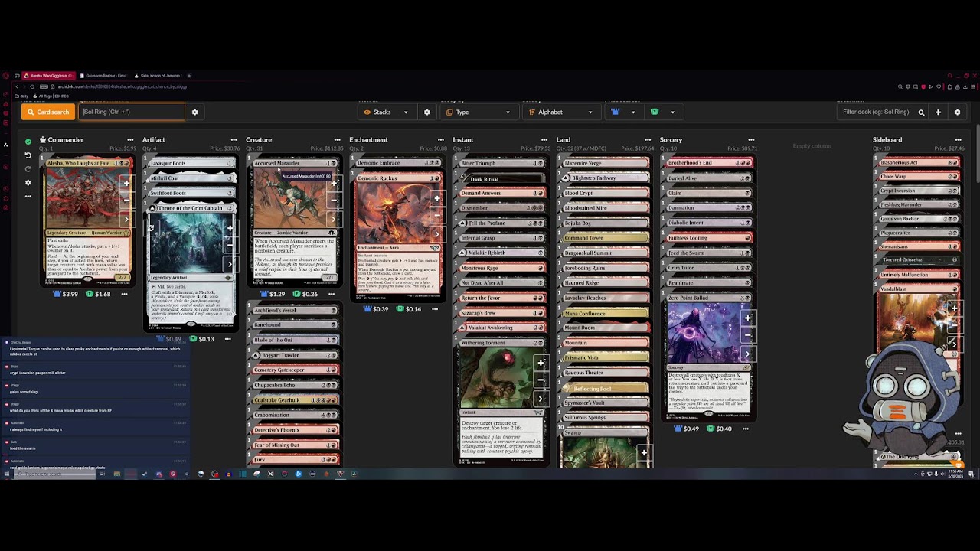
Task: Click the redo arrow icon
Action: (x=28, y=168)
